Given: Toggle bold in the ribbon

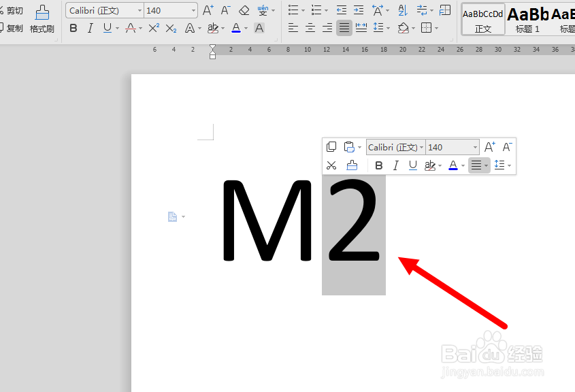Looking at the screenshot, I should pos(73,28).
